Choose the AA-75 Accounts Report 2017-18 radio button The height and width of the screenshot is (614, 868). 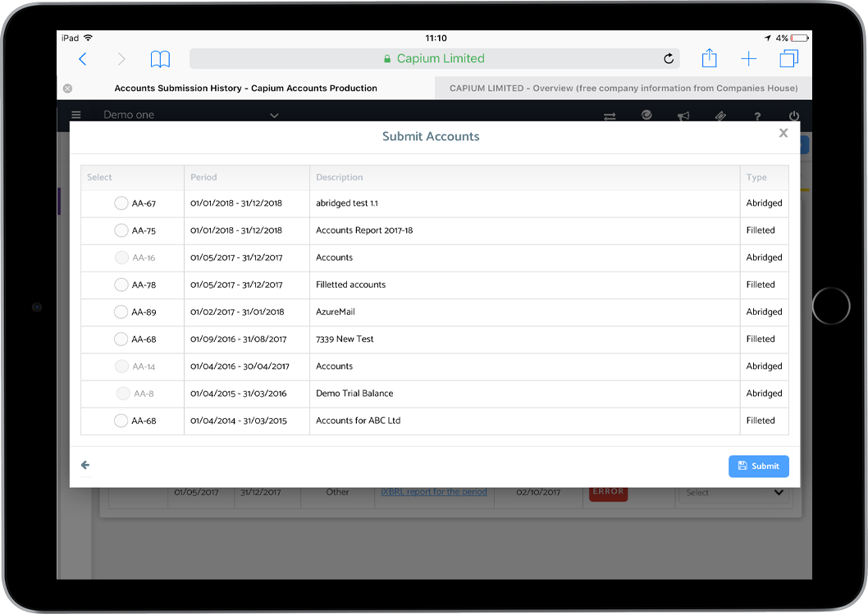(x=121, y=230)
